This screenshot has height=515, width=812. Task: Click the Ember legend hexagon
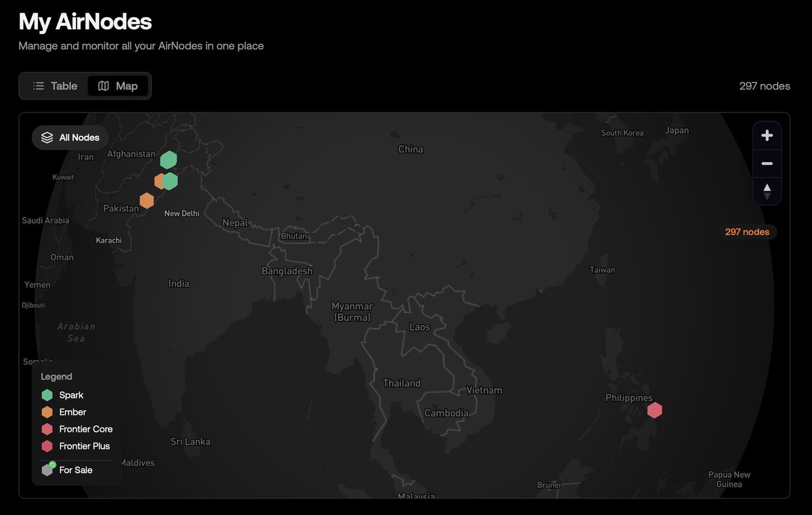coord(47,413)
